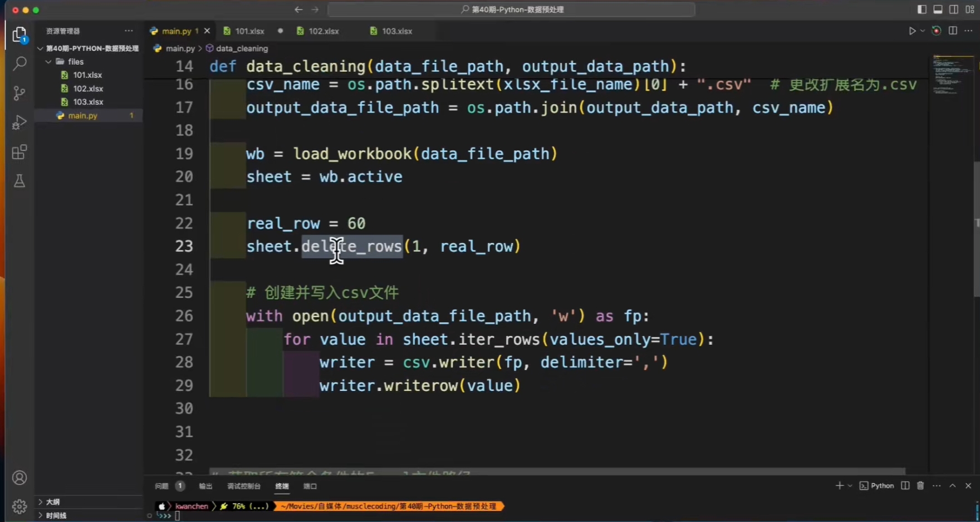Run the Python file with play button
This screenshot has height=522, width=980.
click(912, 31)
